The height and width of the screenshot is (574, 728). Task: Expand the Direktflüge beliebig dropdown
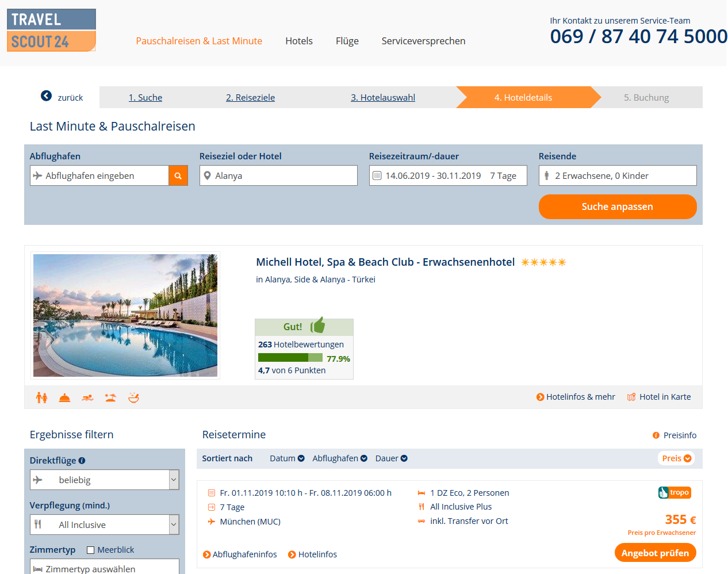click(105, 480)
